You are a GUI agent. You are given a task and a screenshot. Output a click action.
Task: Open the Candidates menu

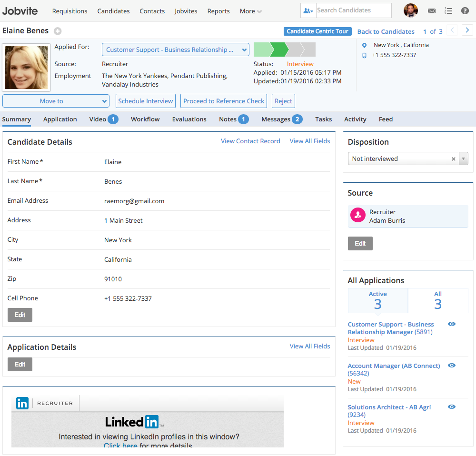click(113, 11)
